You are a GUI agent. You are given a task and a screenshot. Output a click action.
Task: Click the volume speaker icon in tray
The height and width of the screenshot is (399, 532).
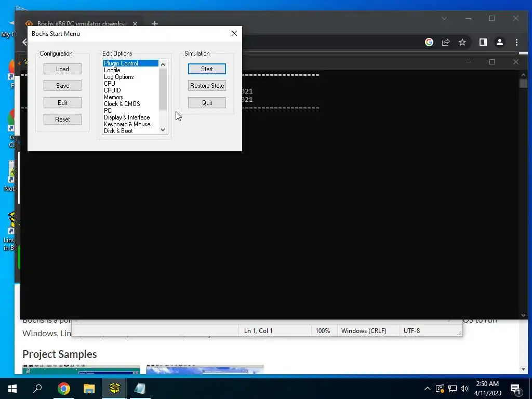pyautogui.click(x=464, y=389)
